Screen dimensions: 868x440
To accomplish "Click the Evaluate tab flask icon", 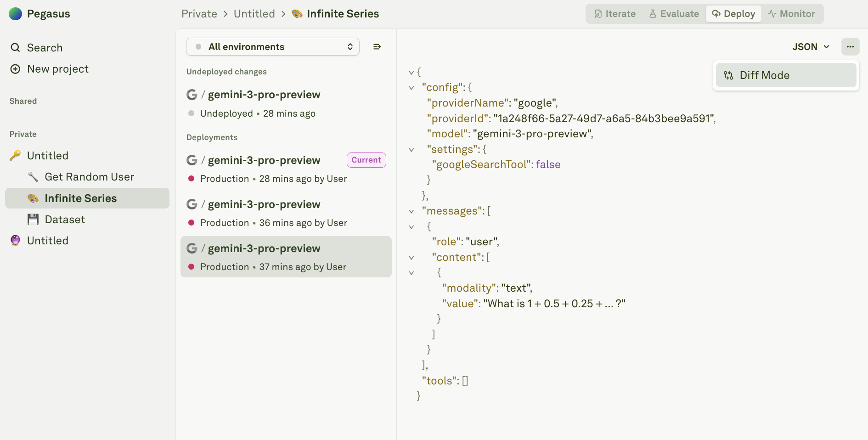I will [x=653, y=14].
